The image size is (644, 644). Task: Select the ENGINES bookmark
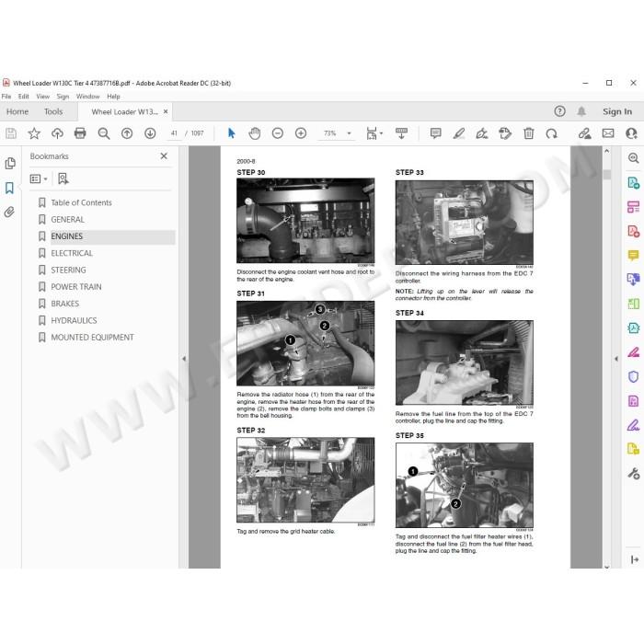tap(66, 236)
